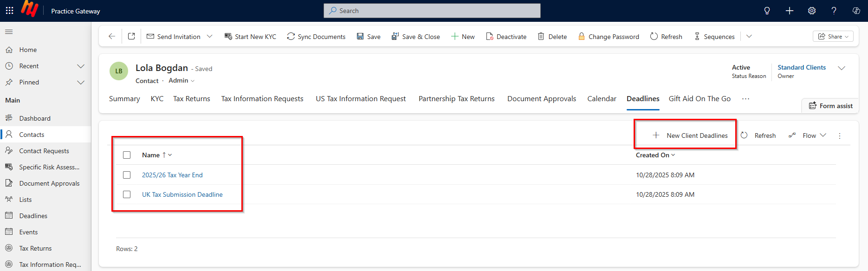Open record in new window icon
The height and width of the screenshot is (271, 868).
pyautogui.click(x=131, y=36)
